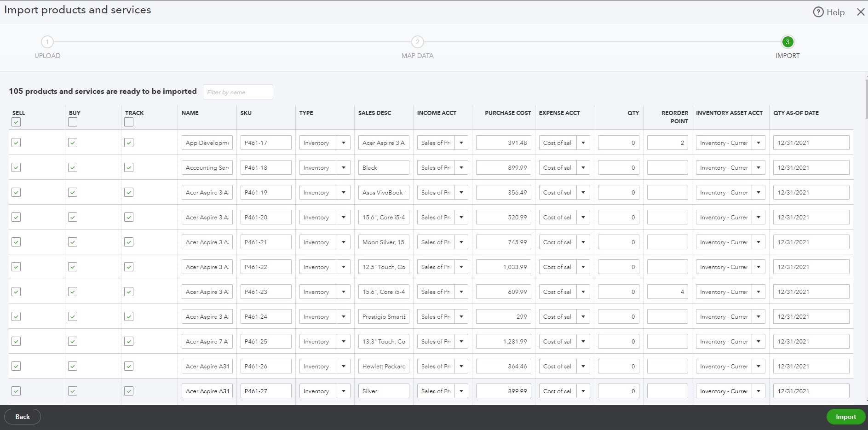This screenshot has height=430, width=868.
Task: Uncheck Buy for SKU P461-24 row
Action: pyautogui.click(x=73, y=316)
